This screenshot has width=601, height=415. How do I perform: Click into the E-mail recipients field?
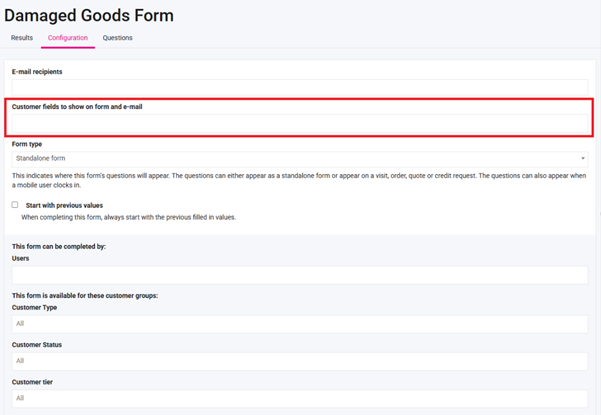(x=299, y=87)
